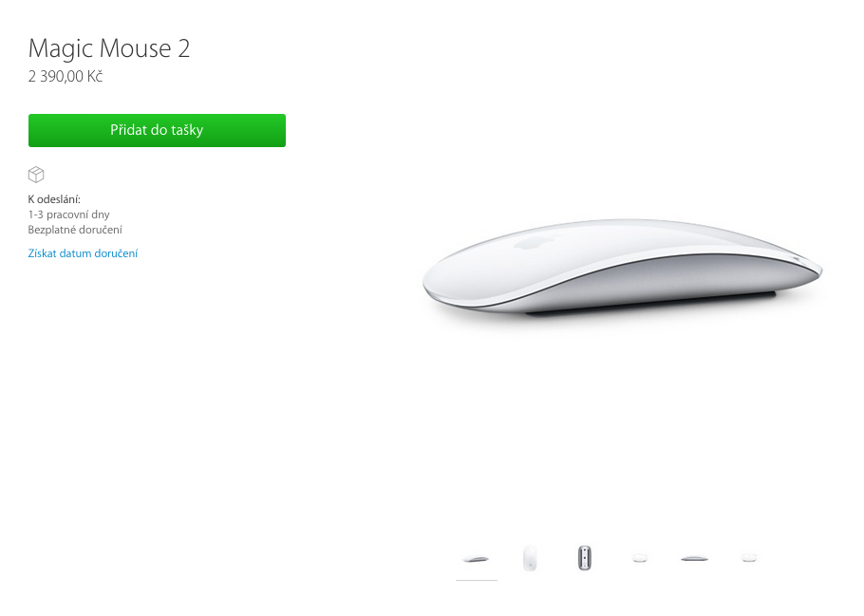Show the top-down white mouse thumbnail
Viewport: 864px width, 616px height.
(530, 558)
